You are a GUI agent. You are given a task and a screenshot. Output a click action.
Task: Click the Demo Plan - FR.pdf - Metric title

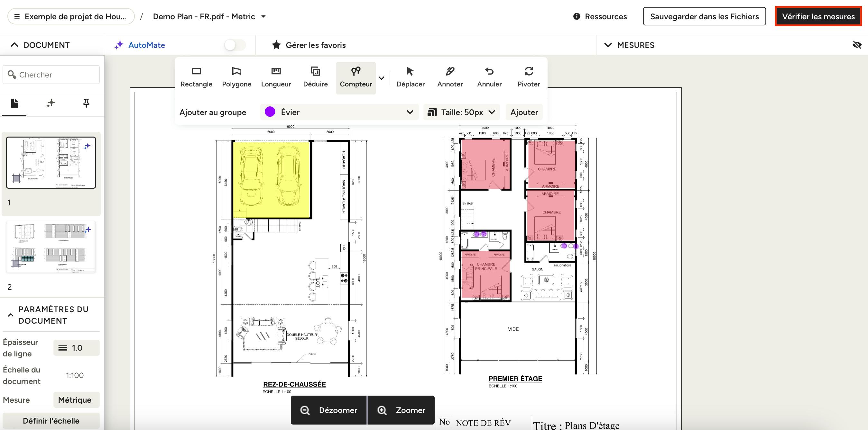click(204, 16)
